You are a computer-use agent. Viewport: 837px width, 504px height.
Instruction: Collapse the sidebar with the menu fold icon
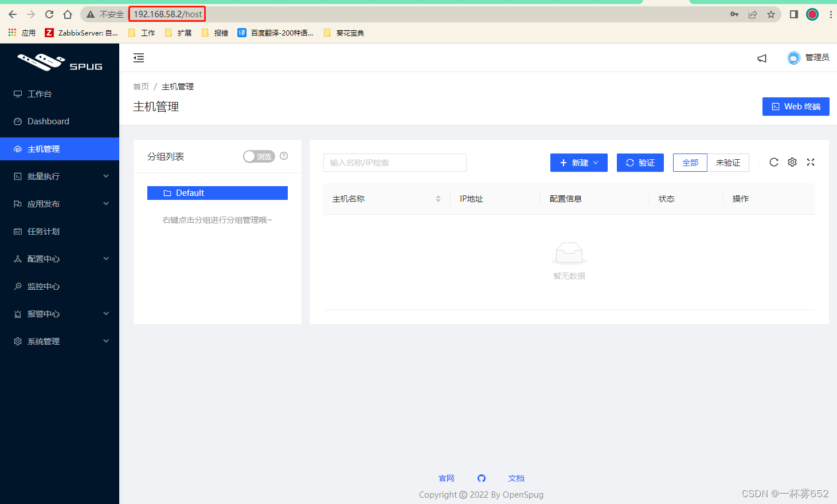click(x=139, y=58)
